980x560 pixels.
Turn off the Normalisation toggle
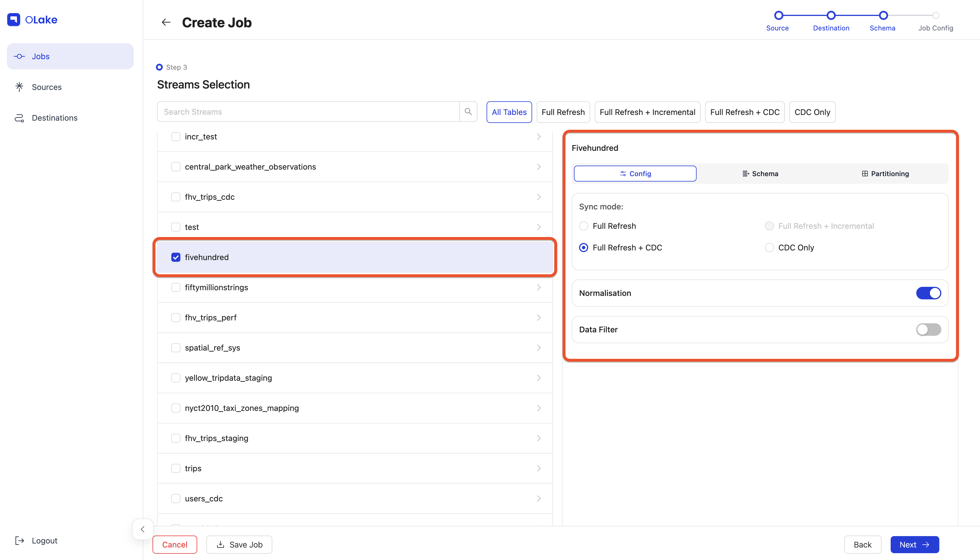[928, 293]
